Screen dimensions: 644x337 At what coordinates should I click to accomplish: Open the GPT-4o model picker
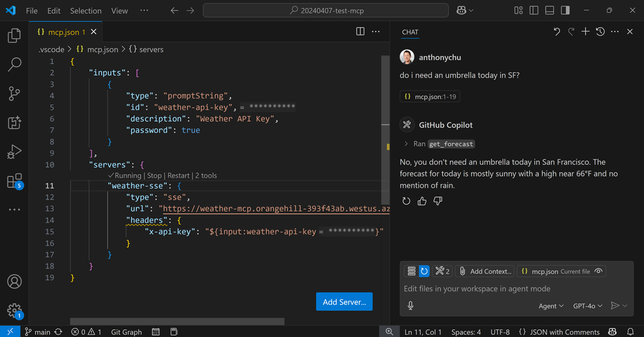point(587,306)
